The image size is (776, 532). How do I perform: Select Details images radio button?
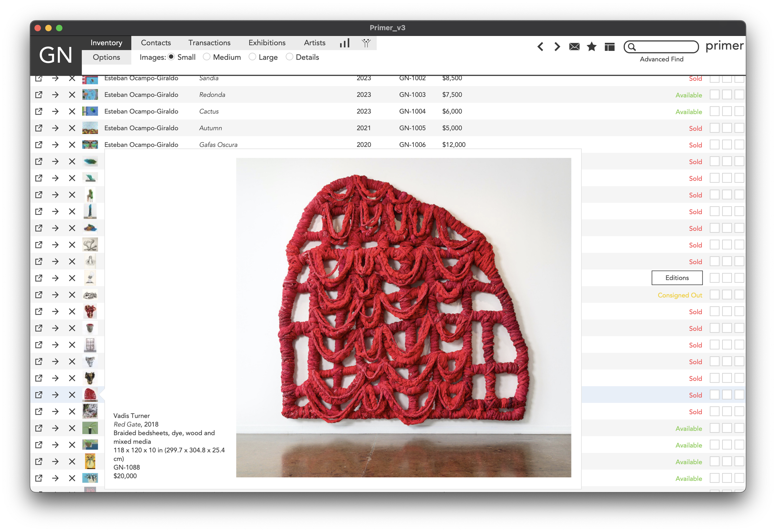[x=290, y=57]
